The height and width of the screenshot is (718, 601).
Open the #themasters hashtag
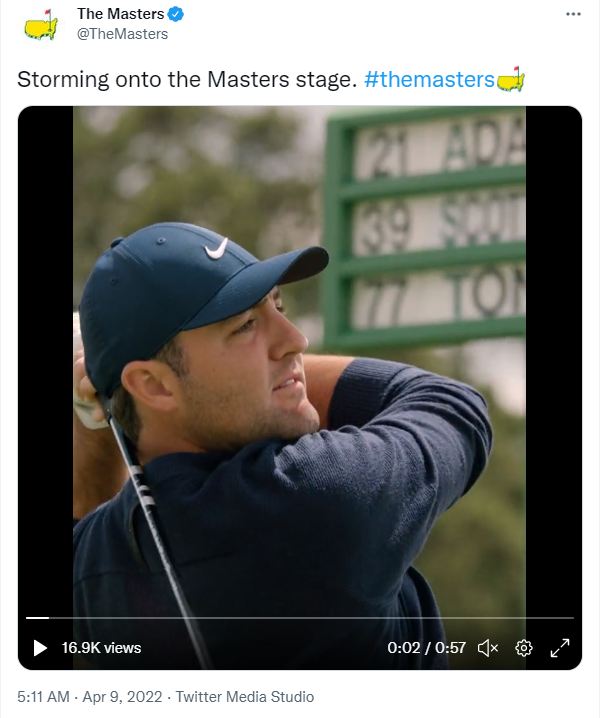[x=429, y=80]
